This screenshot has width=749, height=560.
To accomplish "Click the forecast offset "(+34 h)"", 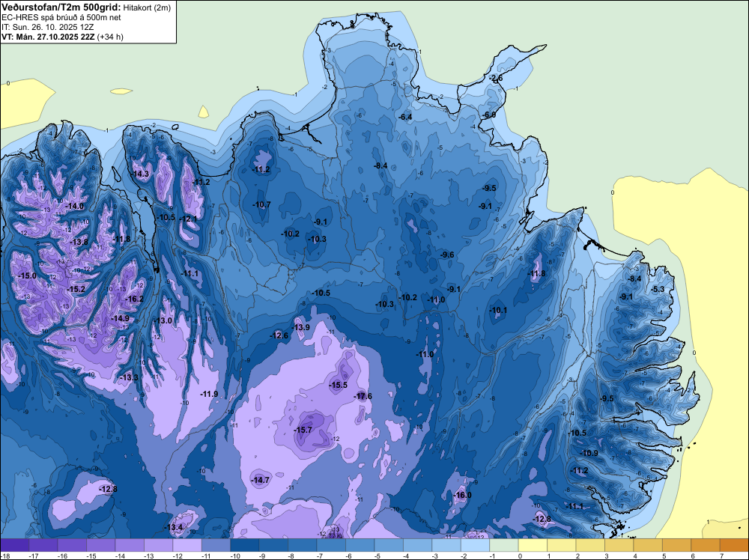I will (110, 37).
